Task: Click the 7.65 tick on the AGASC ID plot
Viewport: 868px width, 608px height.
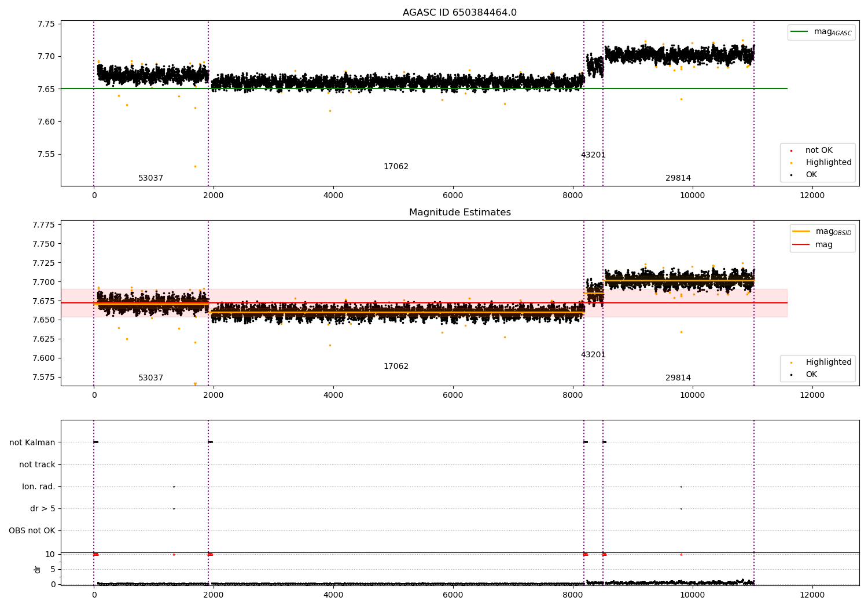Action: coord(46,89)
